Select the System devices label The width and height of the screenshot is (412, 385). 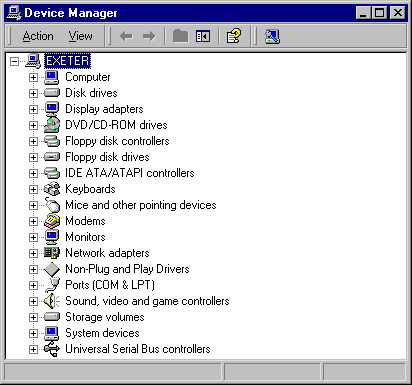click(102, 333)
